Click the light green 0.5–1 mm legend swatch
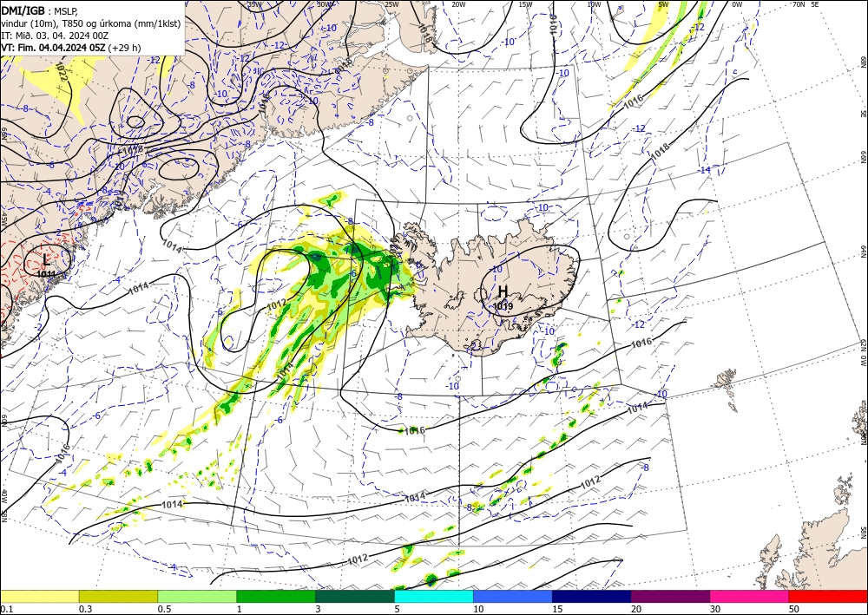Image resolution: width=868 pixels, height=615 pixels. 197,597
